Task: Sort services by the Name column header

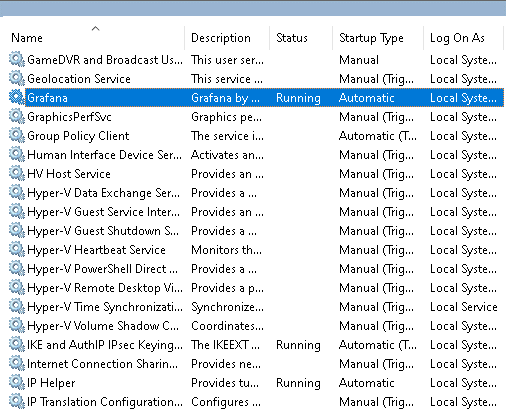Action: 27,38
